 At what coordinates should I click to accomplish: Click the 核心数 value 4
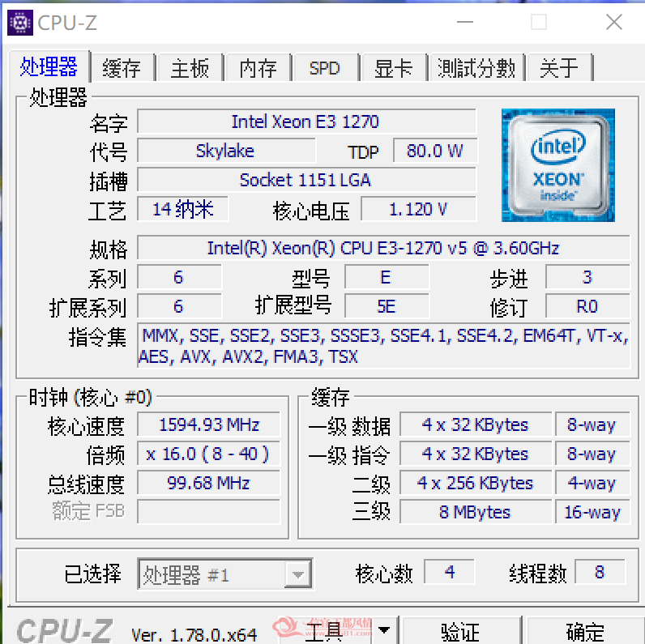tap(449, 572)
